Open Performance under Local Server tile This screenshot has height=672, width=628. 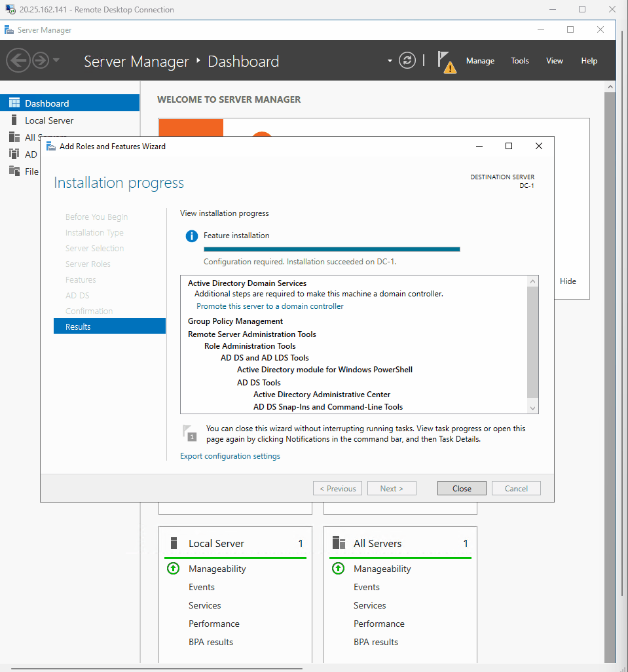point(214,624)
